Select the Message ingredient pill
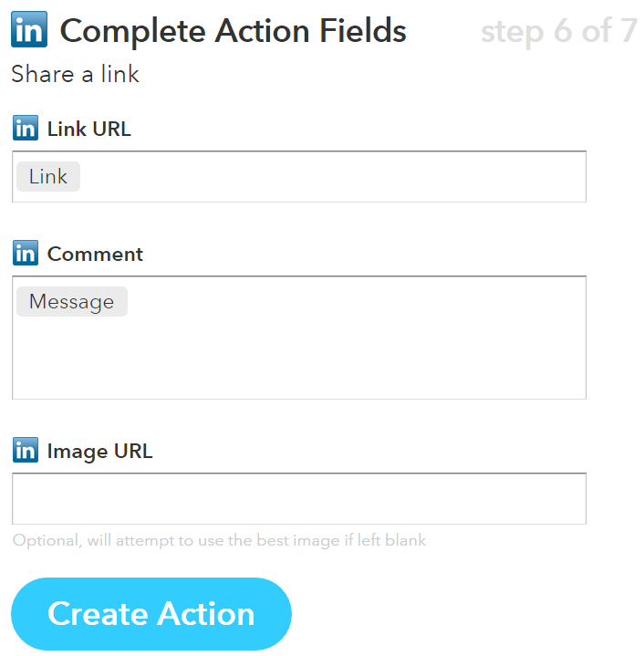 pyautogui.click(x=71, y=302)
